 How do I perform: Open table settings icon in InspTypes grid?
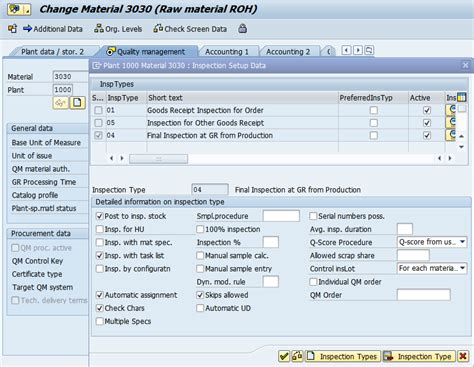tap(461, 97)
